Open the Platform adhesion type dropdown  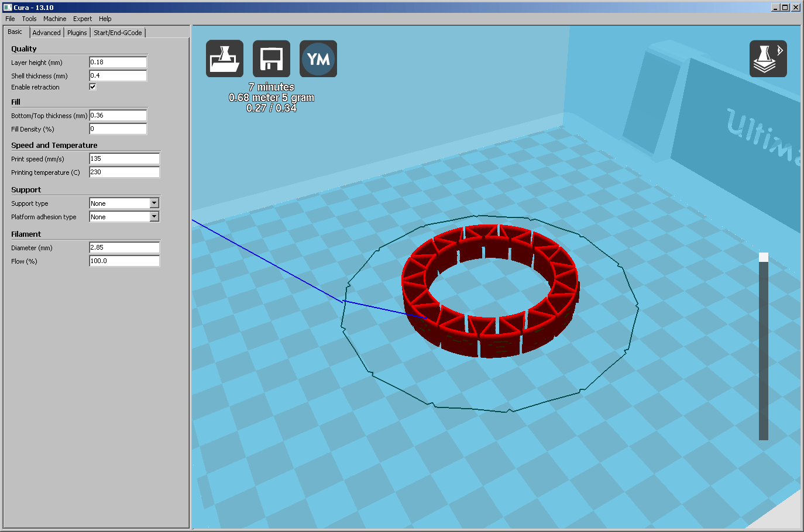pyautogui.click(x=124, y=216)
